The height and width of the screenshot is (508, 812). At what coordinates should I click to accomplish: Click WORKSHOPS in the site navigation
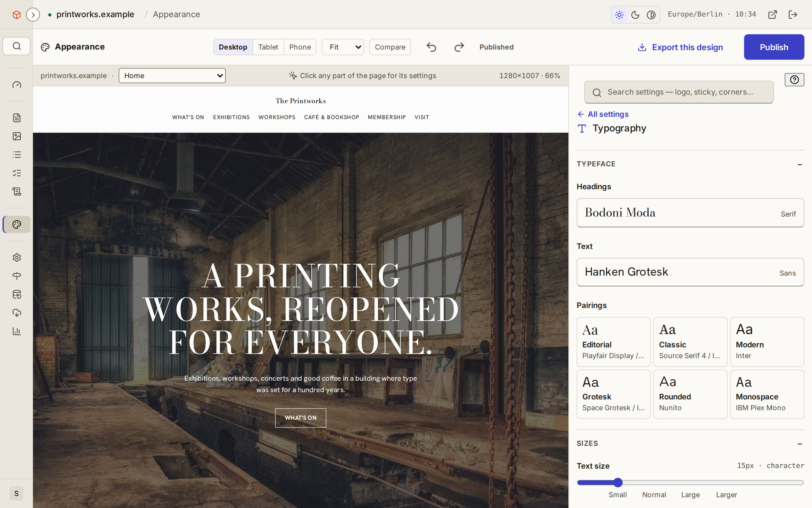(x=277, y=117)
